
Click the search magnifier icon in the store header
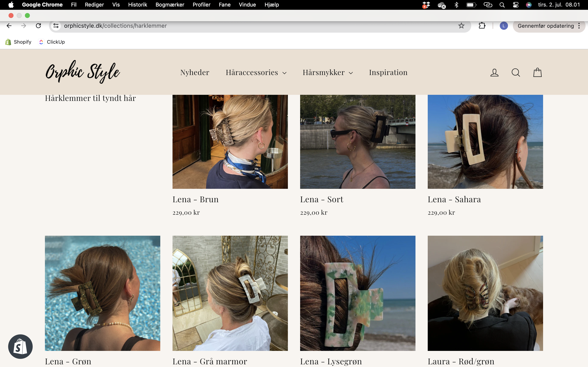(x=516, y=73)
